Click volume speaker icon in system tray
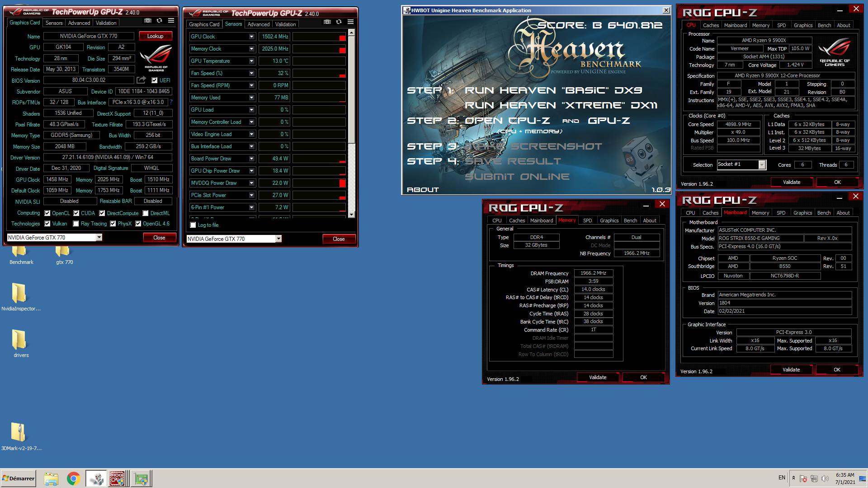This screenshot has height=488, width=868. [x=825, y=478]
